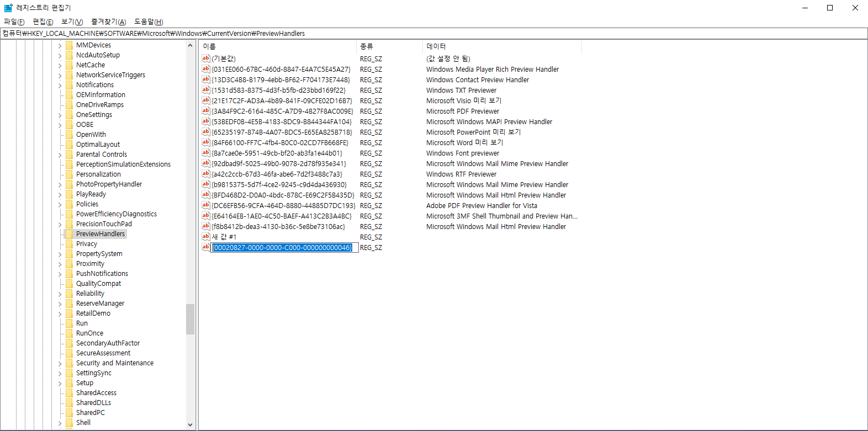
Task: Click the registry path address bar
Action: [433, 34]
